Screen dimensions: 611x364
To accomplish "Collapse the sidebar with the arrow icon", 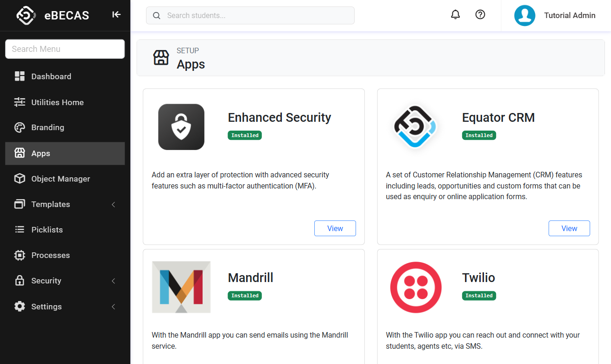I will tap(116, 15).
